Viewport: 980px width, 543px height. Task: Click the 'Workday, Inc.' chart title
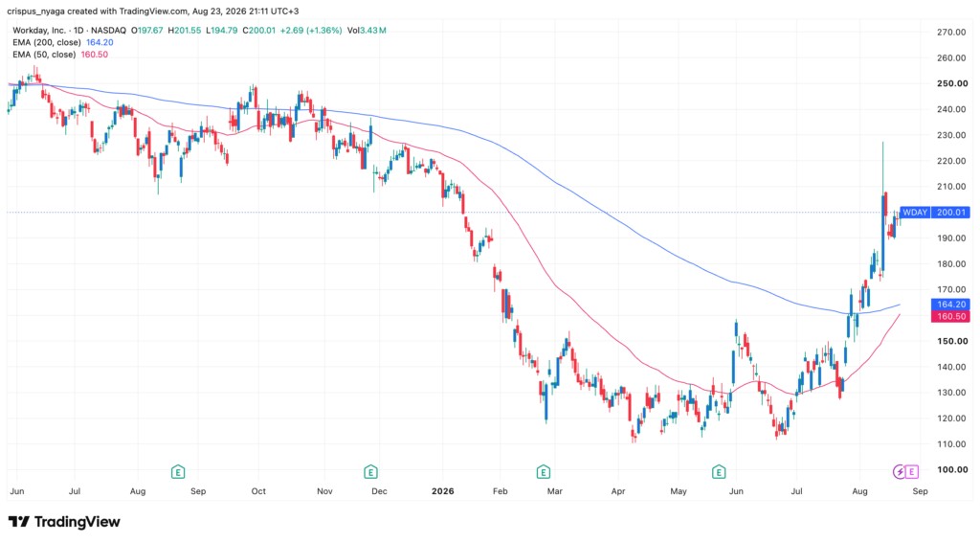point(39,30)
